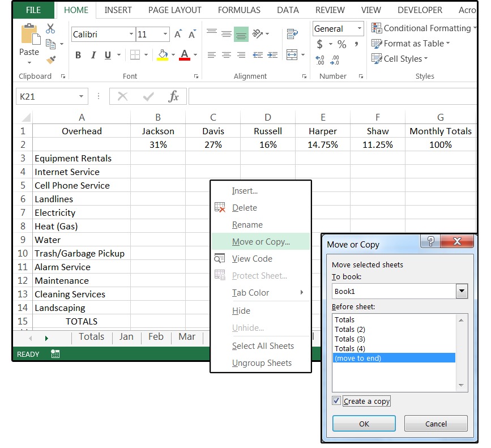Toggle Bold formatting

tap(78, 55)
